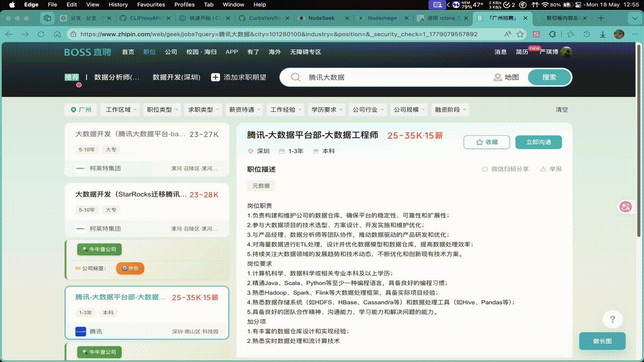This screenshot has height=362, width=644.
Task: Click the 微信扫码分享 share icon
Action: tap(485, 169)
